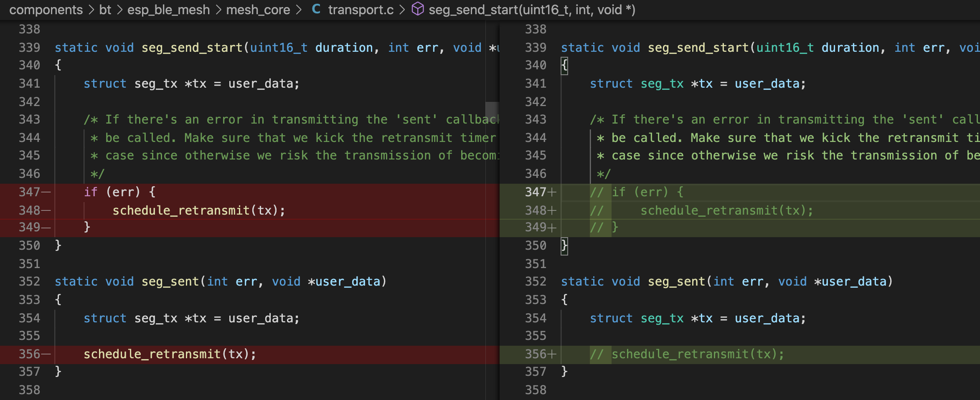
Task: Open seg_send_start symbol in breadcrumb
Action: pyautogui.click(x=532, y=10)
